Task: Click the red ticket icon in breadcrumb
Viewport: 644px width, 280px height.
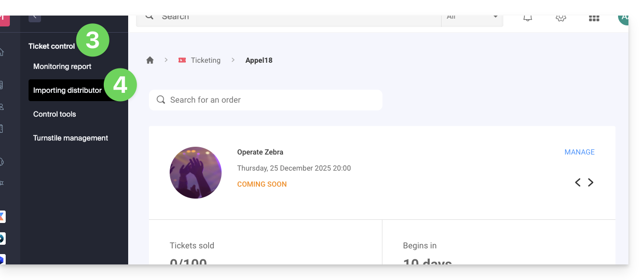Action: [x=182, y=60]
